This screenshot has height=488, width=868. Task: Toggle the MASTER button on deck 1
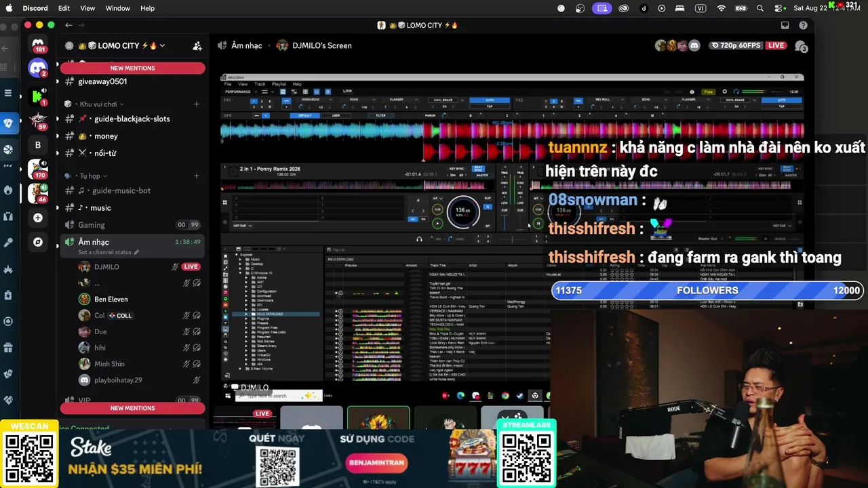pos(482,175)
